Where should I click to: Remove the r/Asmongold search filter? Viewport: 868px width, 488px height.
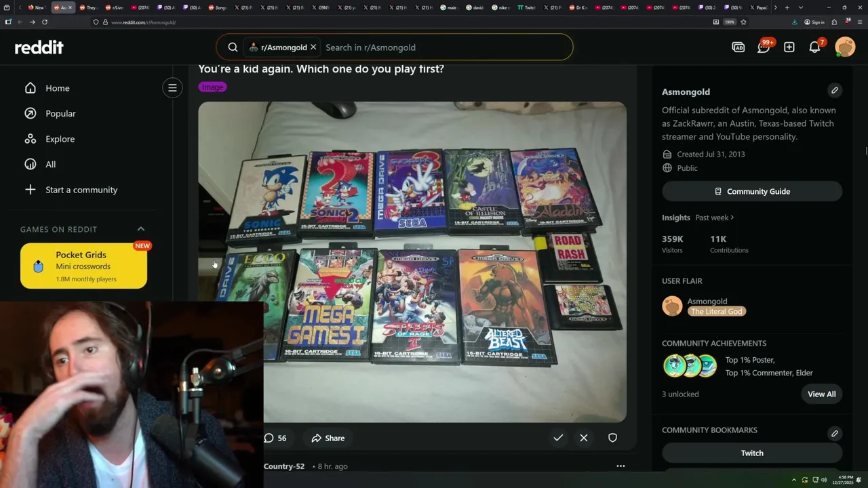pyautogui.click(x=313, y=47)
